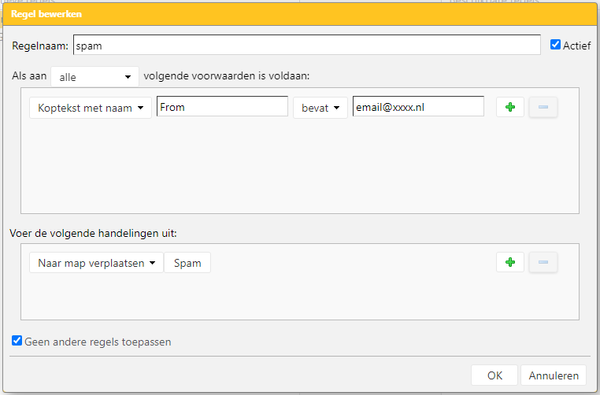Choose the Spam target folder button
The image size is (600, 395).
[x=188, y=263]
